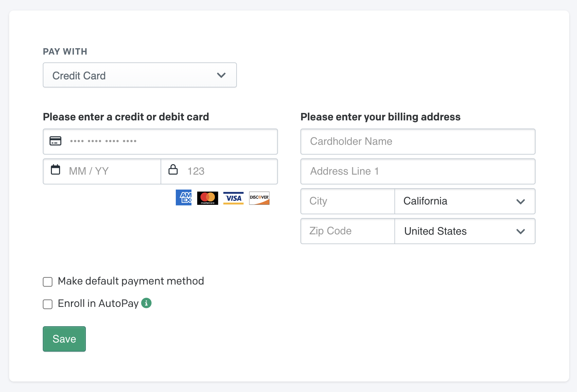This screenshot has width=577, height=392.
Task: Check Make default payment method
Action: (48, 282)
